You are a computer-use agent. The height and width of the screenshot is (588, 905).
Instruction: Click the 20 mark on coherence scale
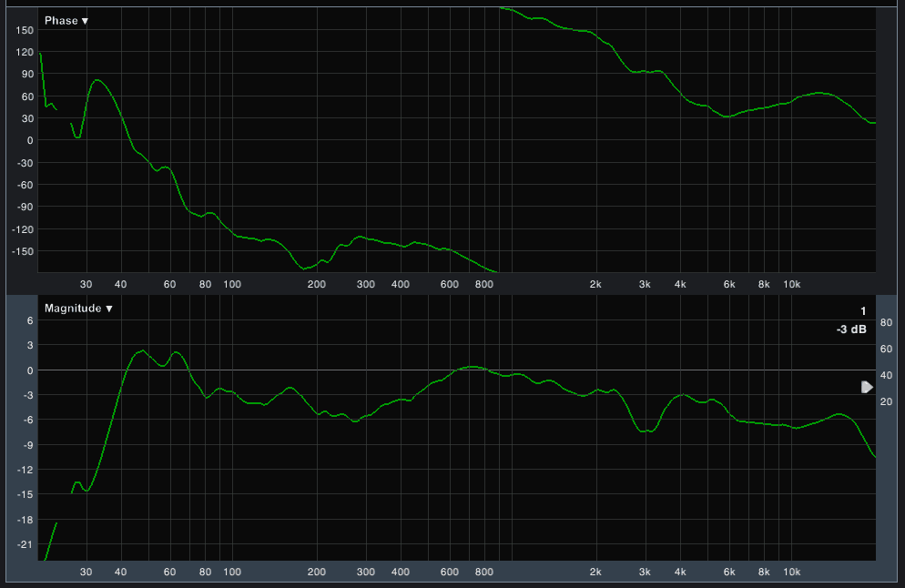pos(886,401)
